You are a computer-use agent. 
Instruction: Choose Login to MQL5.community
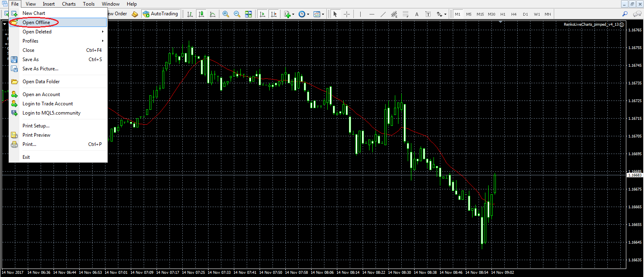[58, 113]
